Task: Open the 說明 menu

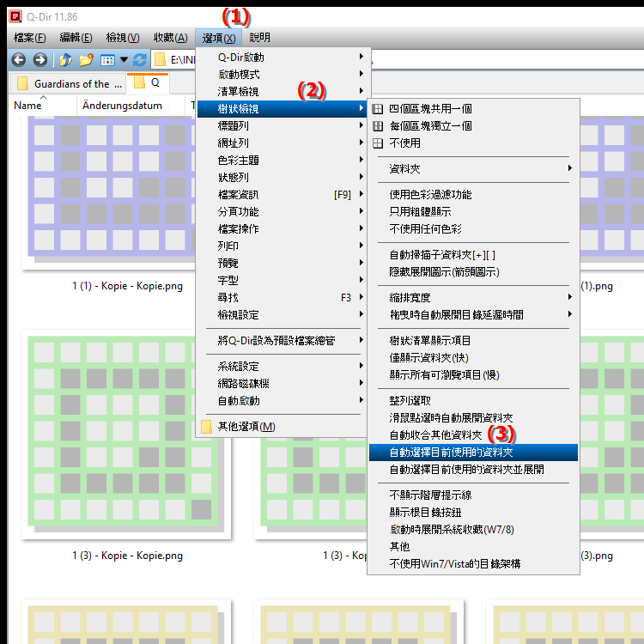Action: point(259,38)
